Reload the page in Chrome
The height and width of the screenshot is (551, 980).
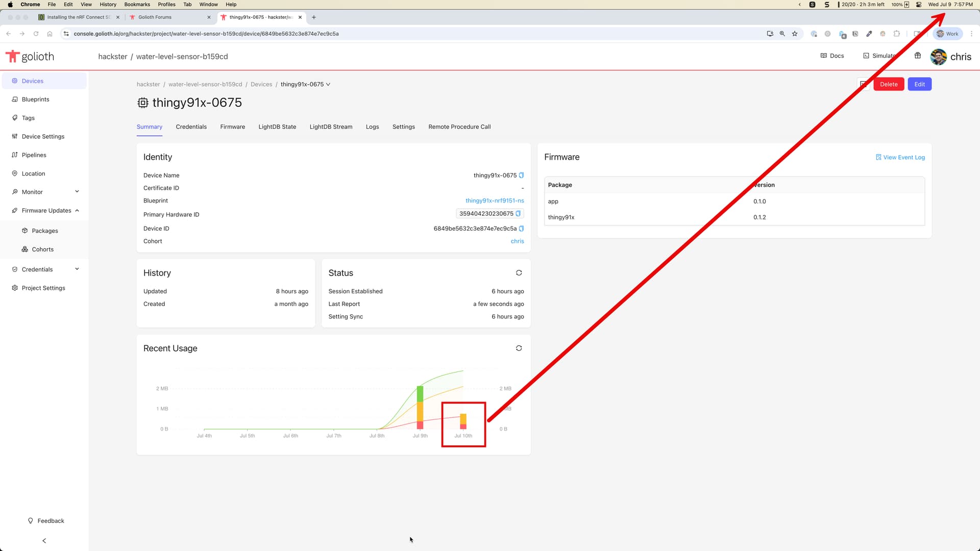[x=36, y=34]
